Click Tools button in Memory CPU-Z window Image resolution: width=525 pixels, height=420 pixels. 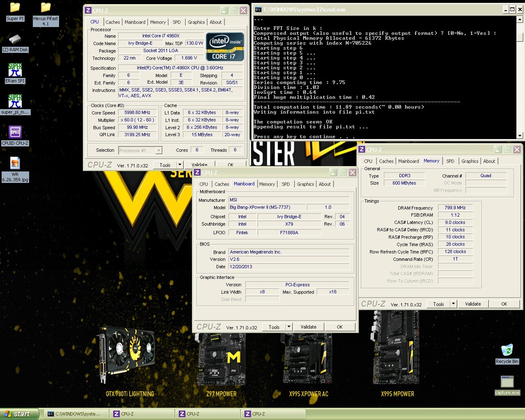tap(438, 304)
